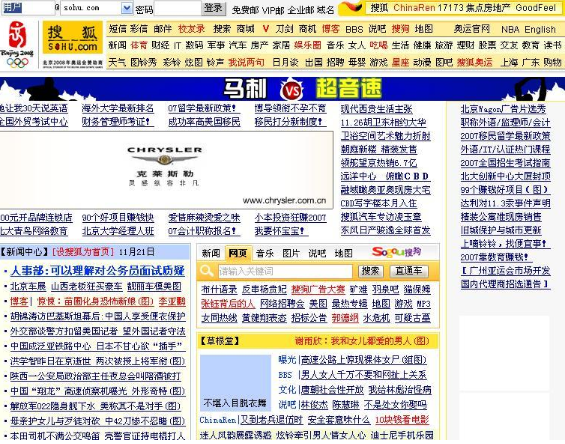The image size is (565, 444).
Task: Click the Sogou keyword search input field
Action: tap(285, 271)
